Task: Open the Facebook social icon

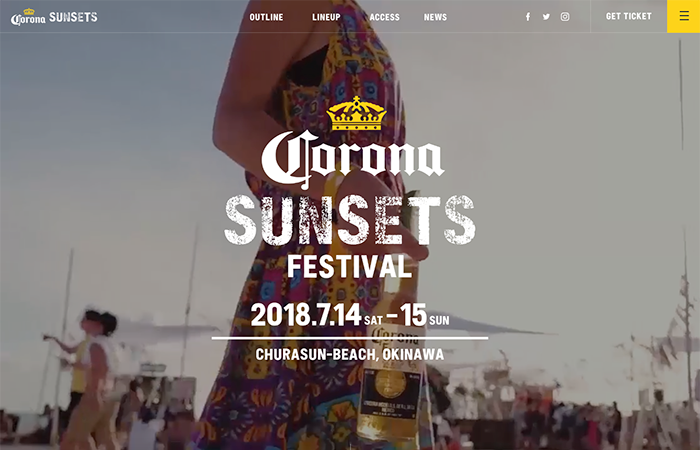Action: (528, 17)
